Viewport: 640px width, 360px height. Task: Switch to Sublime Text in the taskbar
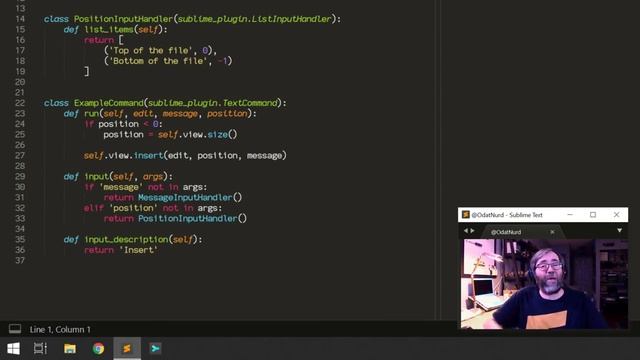click(127, 349)
